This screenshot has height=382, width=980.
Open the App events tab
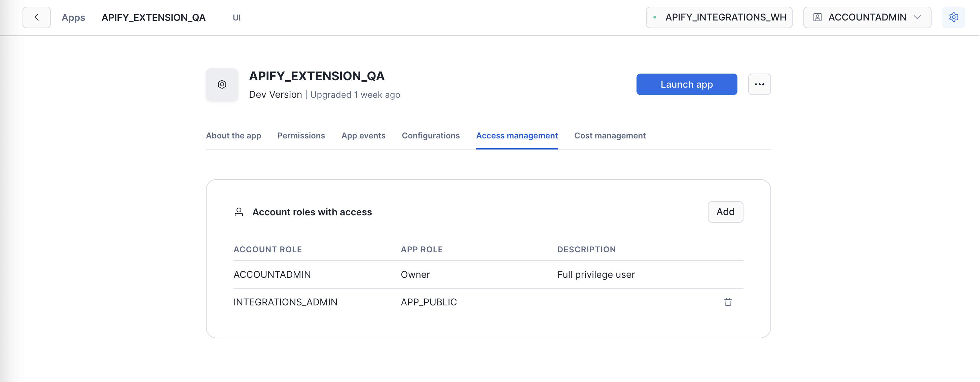pyautogui.click(x=363, y=136)
